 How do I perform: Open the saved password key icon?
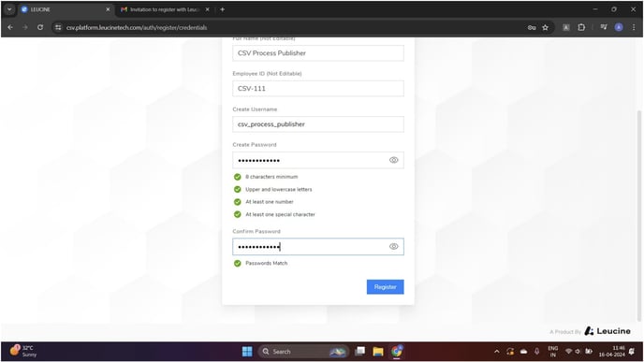pyautogui.click(x=532, y=27)
